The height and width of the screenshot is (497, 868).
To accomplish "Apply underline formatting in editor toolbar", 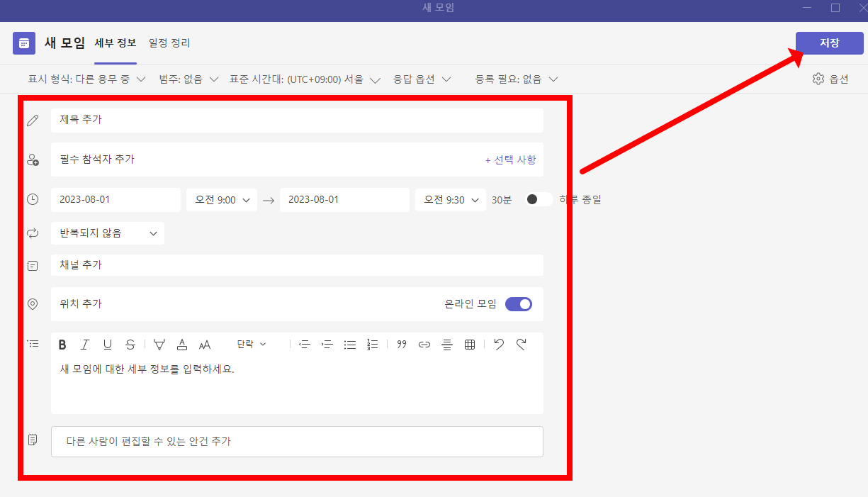I will pyautogui.click(x=108, y=345).
